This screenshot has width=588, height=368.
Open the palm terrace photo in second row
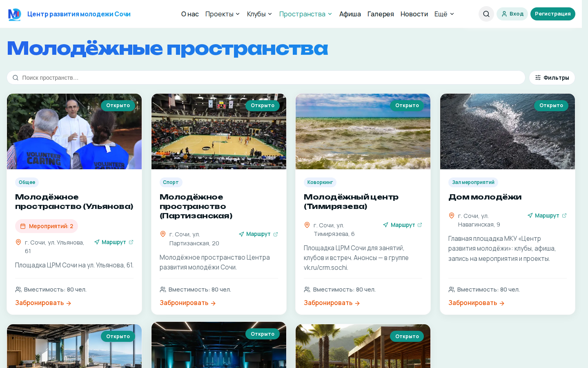(363, 346)
